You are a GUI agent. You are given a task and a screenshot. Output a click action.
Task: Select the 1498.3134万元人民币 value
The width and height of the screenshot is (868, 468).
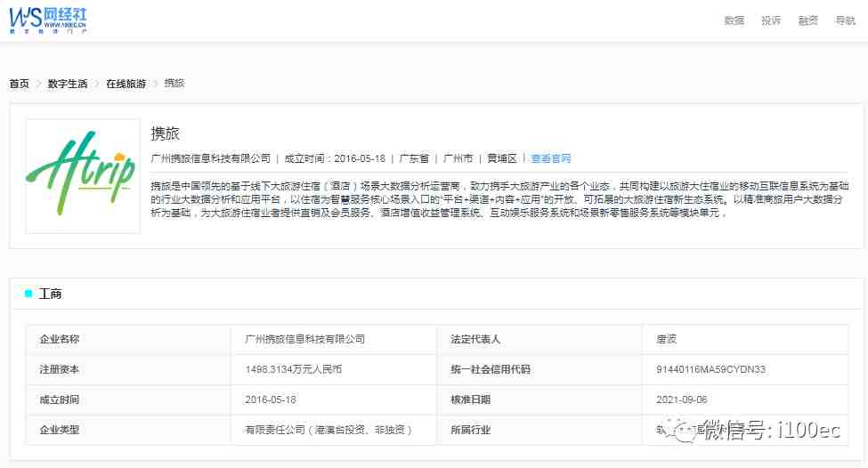tap(294, 369)
